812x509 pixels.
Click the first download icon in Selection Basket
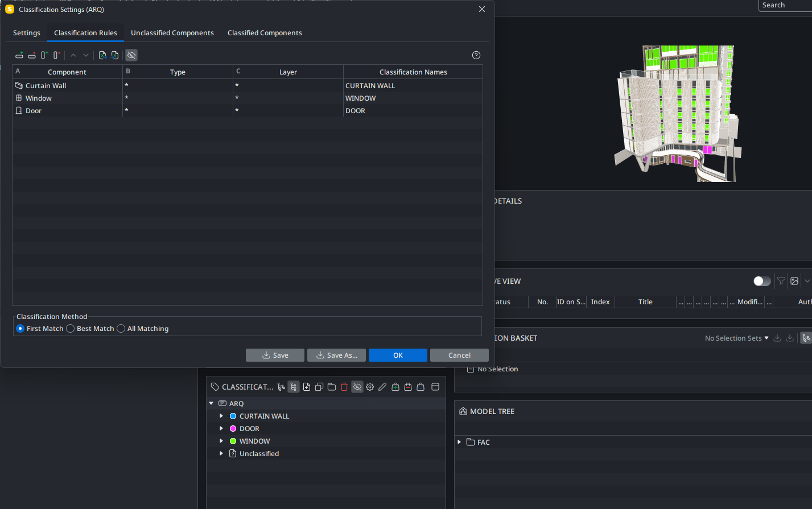[x=777, y=338]
